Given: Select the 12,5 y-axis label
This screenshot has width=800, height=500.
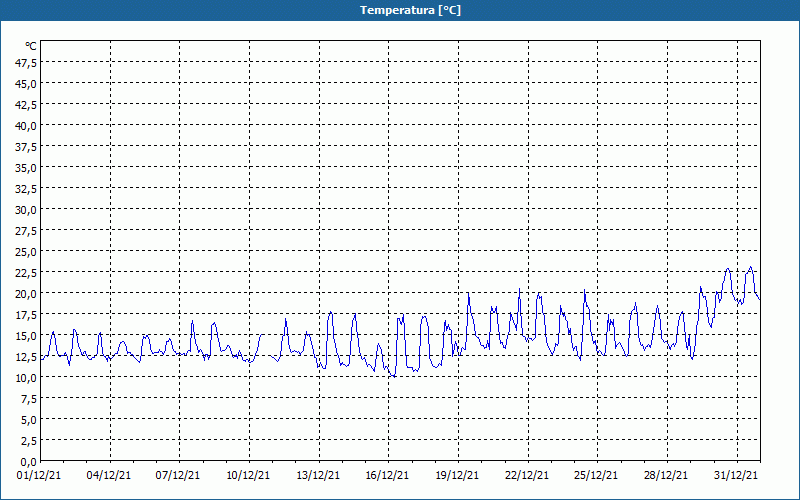Looking at the screenshot, I should (27, 357).
